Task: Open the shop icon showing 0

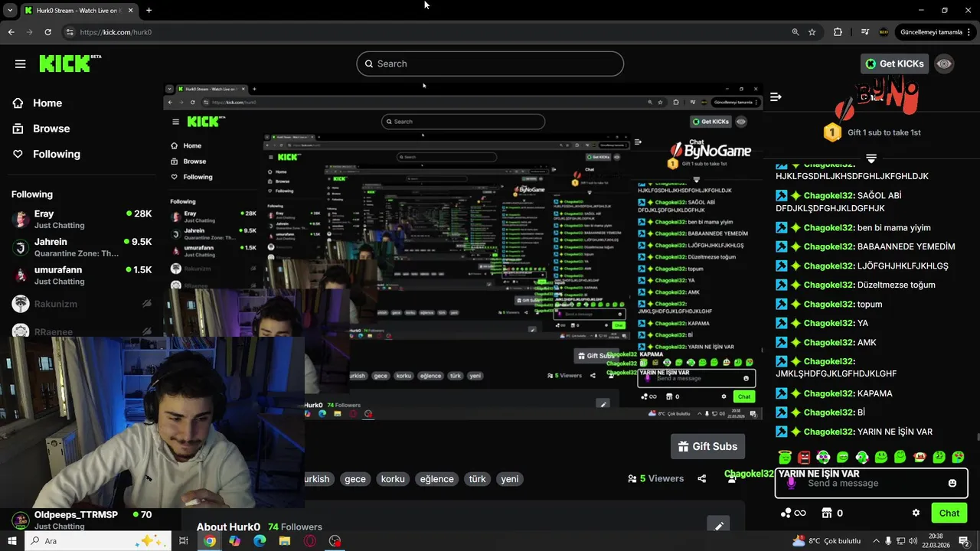Action: coord(832,513)
